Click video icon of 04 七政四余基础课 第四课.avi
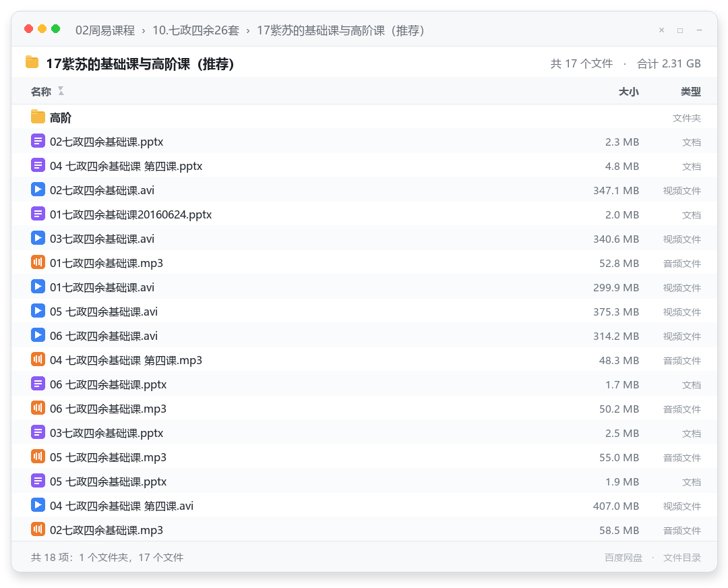Image resolution: width=728 pixels, height=588 pixels. pos(38,505)
